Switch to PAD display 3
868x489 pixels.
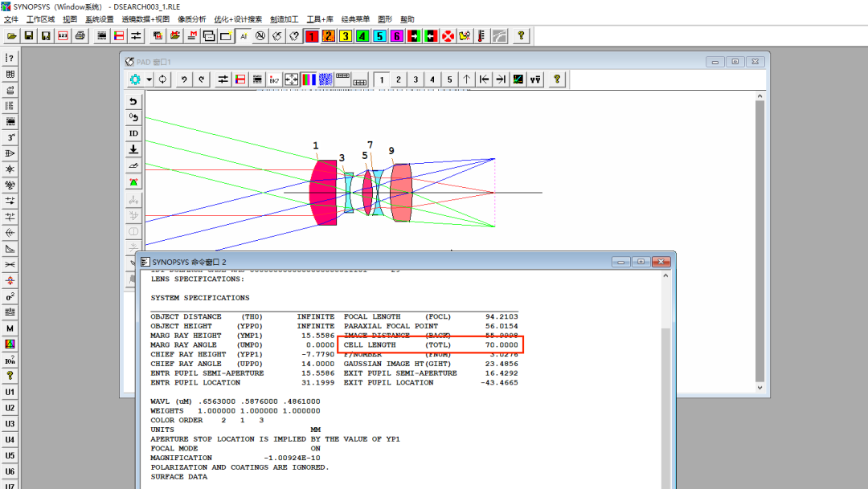(416, 79)
